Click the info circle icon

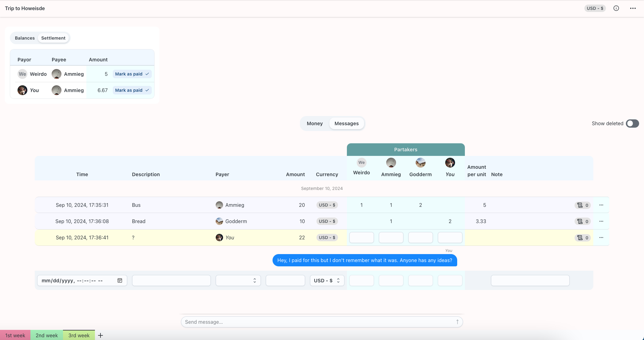click(x=616, y=8)
